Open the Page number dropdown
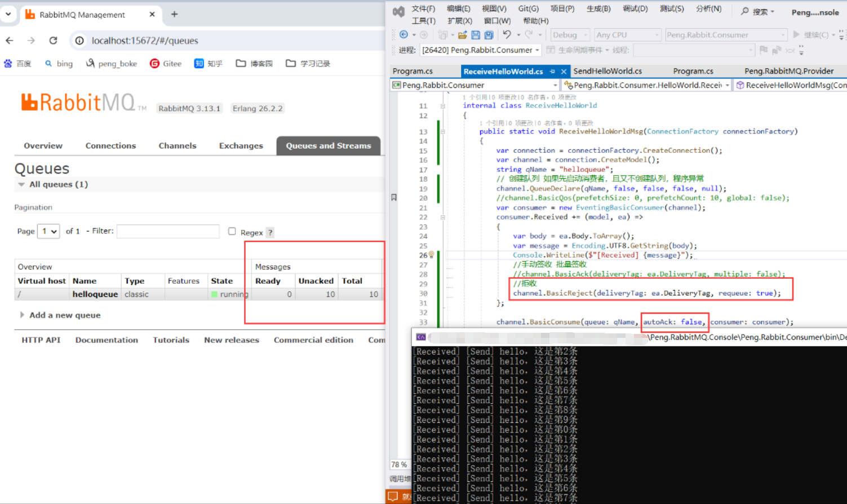The image size is (847, 504). (48, 231)
